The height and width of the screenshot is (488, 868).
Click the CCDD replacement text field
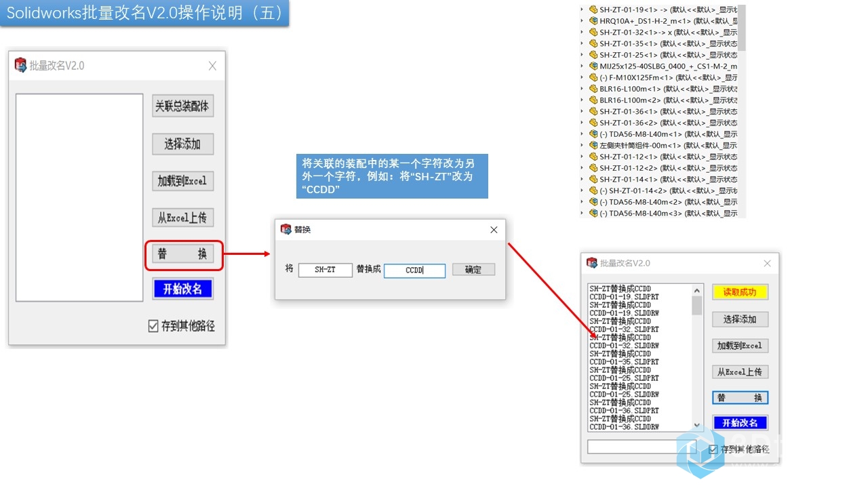[414, 270]
